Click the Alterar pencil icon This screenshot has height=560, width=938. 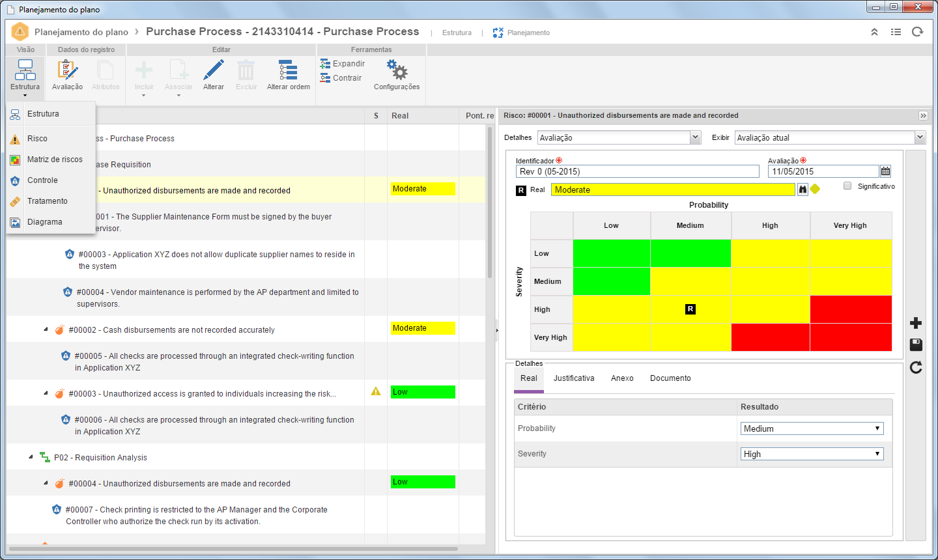(x=213, y=70)
